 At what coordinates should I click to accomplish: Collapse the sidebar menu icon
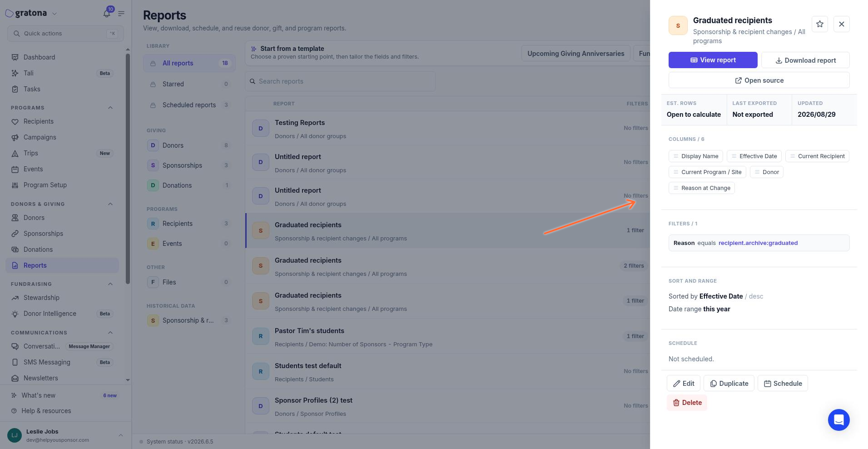point(121,14)
